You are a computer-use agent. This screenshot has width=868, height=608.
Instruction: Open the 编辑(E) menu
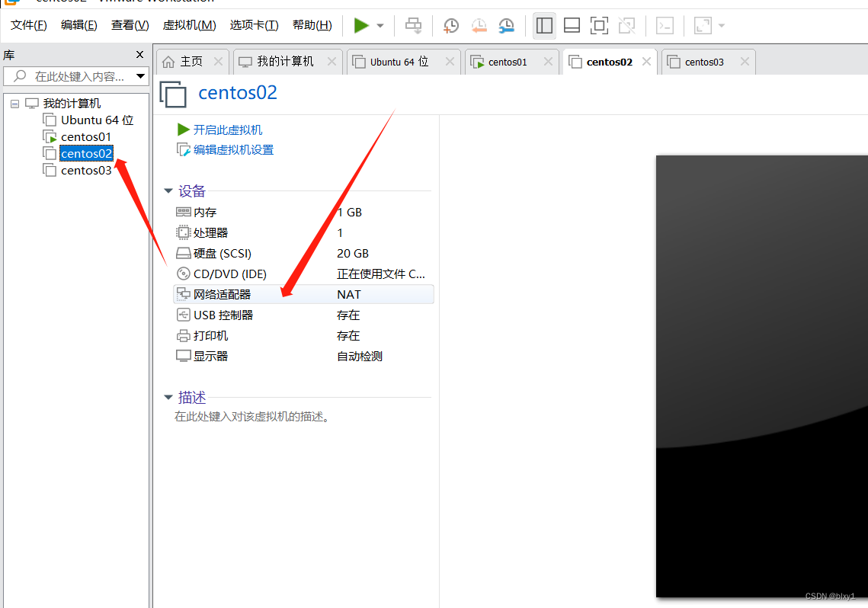[x=79, y=25]
